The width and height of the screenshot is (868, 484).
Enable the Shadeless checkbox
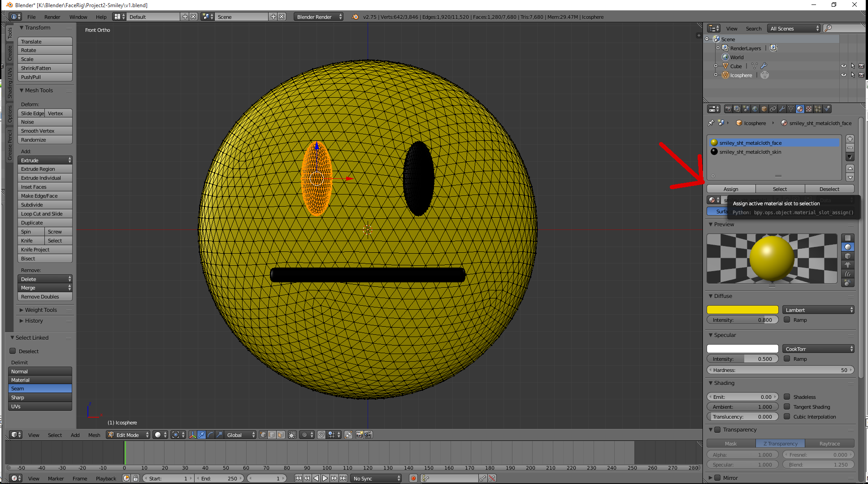[787, 397]
